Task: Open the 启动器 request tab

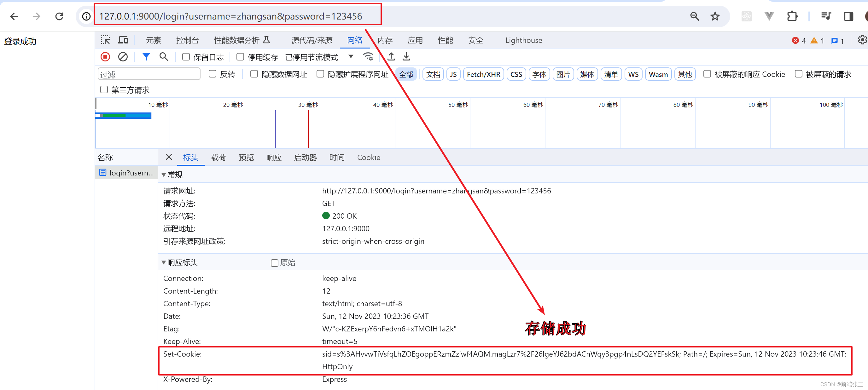Action: click(x=305, y=157)
